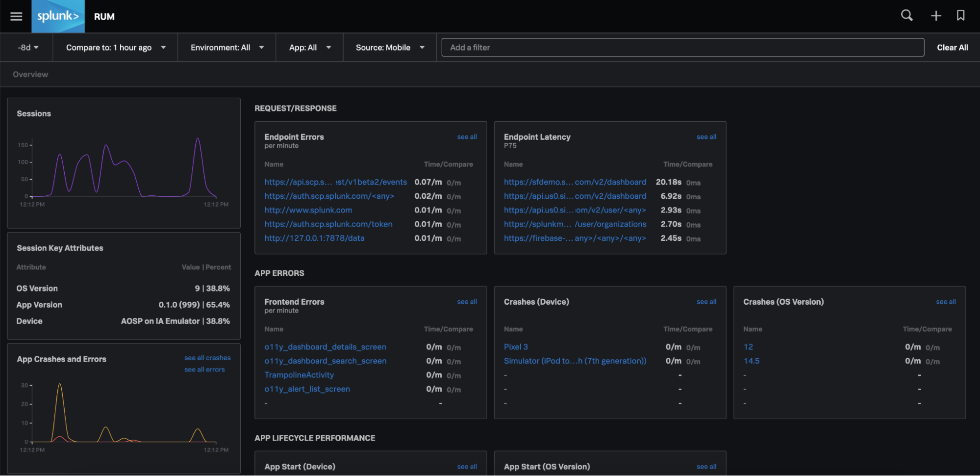
Task: Click the 20.18s latency value
Action: click(x=668, y=182)
